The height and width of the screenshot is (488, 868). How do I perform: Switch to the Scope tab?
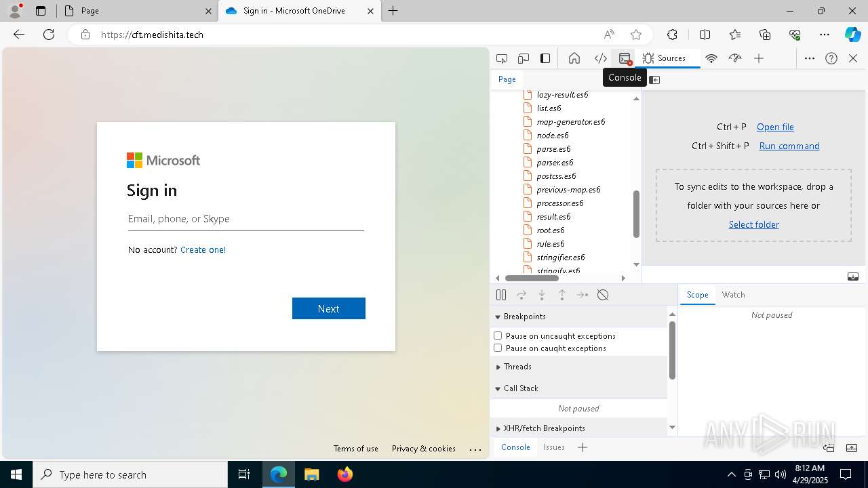(697, 295)
